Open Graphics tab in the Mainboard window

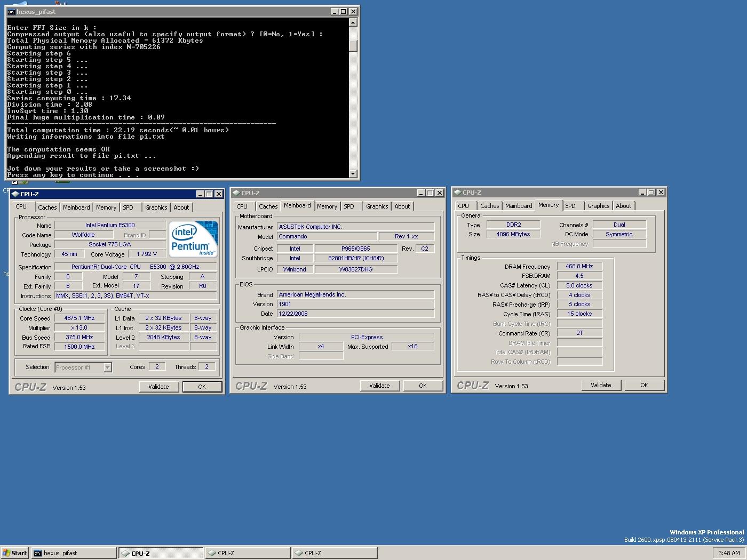pyautogui.click(x=377, y=206)
